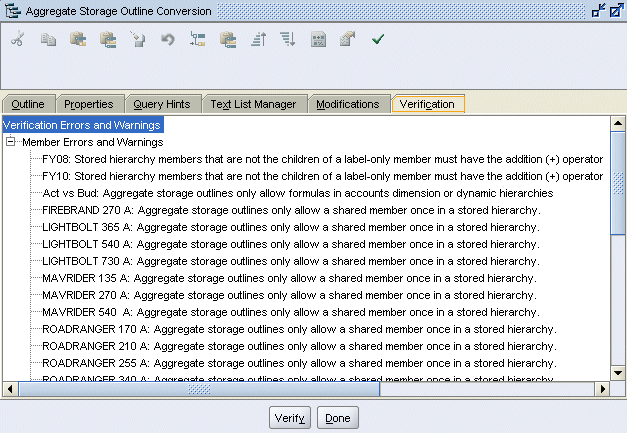
Task: Click the horizontal scrollbar thumb
Action: coord(199,389)
